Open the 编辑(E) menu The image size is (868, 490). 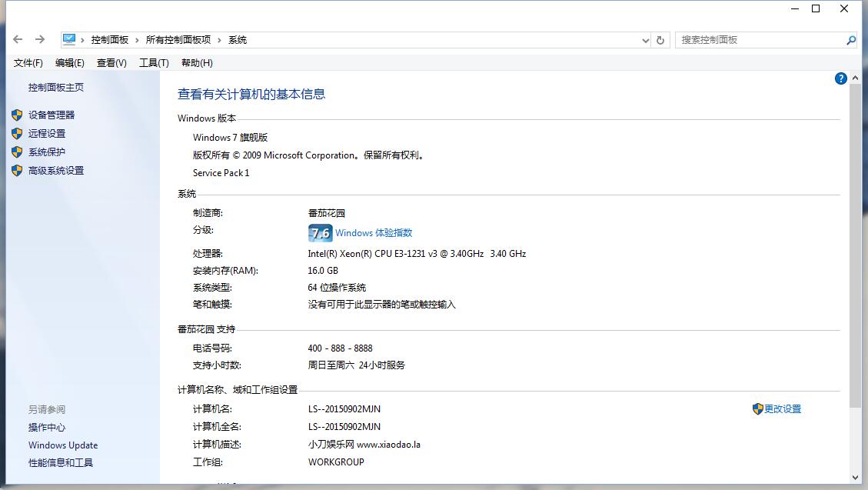pos(70,62)
